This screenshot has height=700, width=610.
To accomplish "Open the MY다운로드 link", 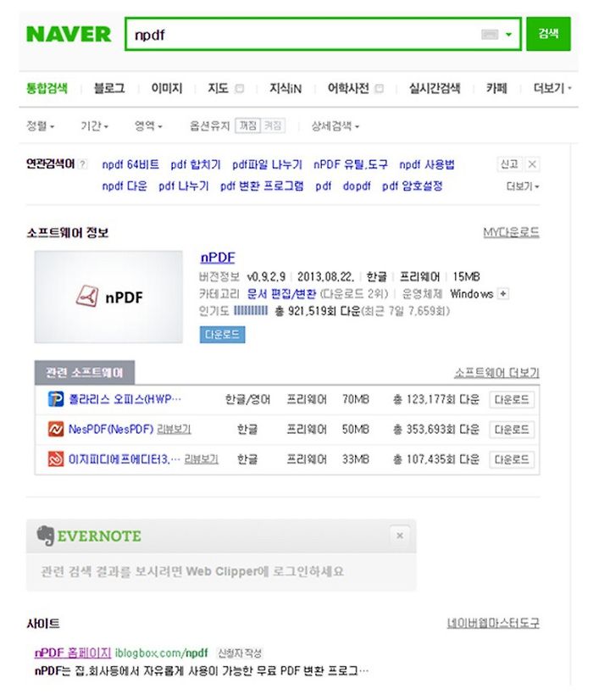I will tap(512, 232).
